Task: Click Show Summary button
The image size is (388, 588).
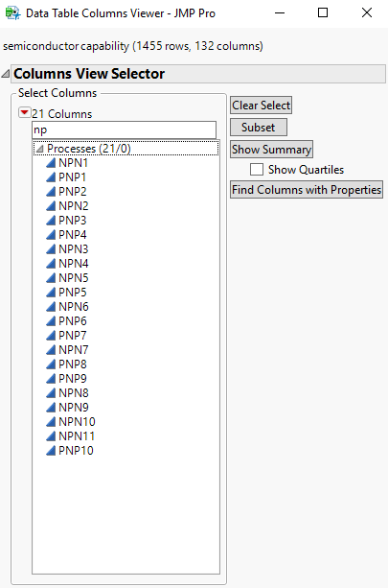Action: tap(271, 150)
